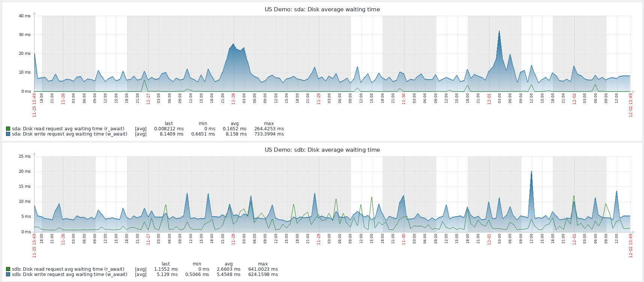Image resolution: width=644 pixels, height=282 pixels.
Task: Click the green sda read request legend swatch
Action: point(8,129)
